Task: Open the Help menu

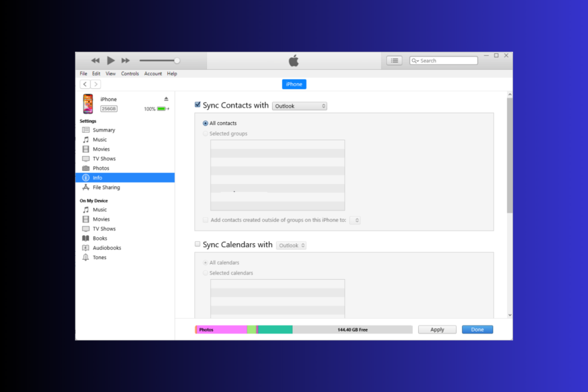Action: pyautogui.click(x=172, y=74)
